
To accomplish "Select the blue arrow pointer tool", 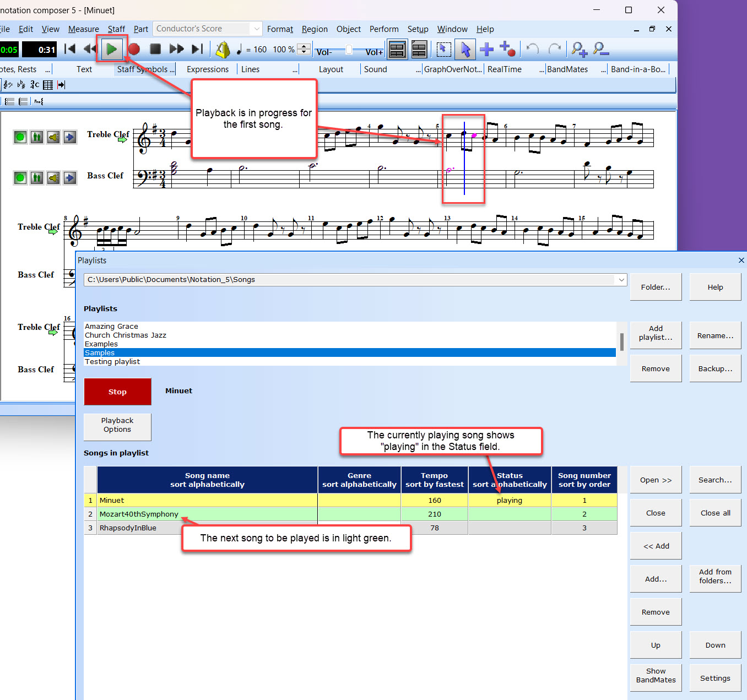I will coord(465,50).
